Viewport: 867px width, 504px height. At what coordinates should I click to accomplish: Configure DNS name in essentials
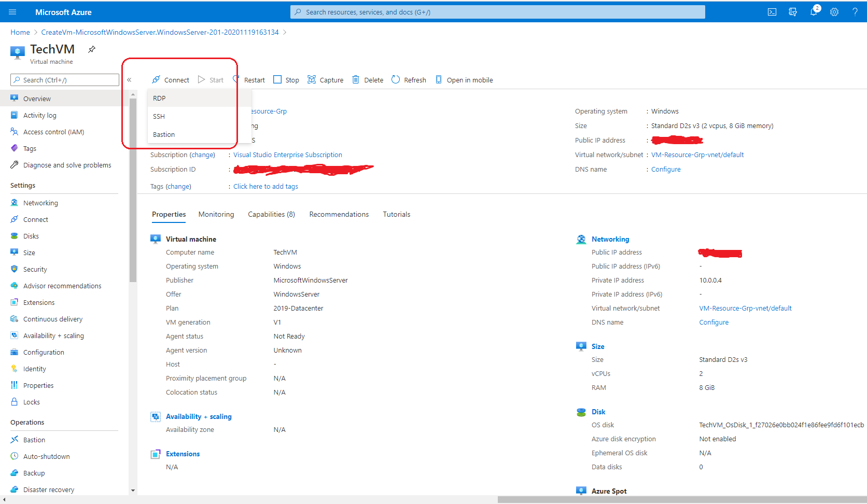click(x=666, y=169)
